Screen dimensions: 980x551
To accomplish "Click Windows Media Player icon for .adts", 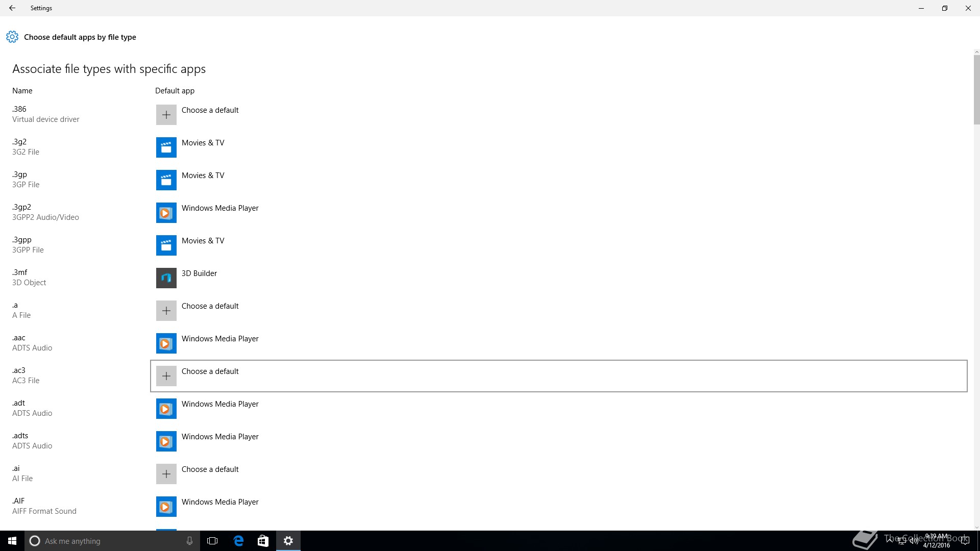I will click(166, 441).
